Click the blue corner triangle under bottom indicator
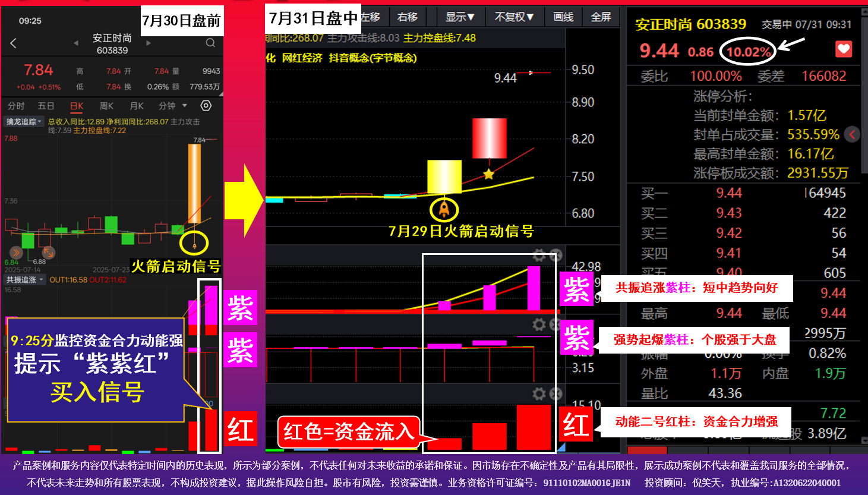This screenshot has height=495, width=868. (x=562, y=447)
